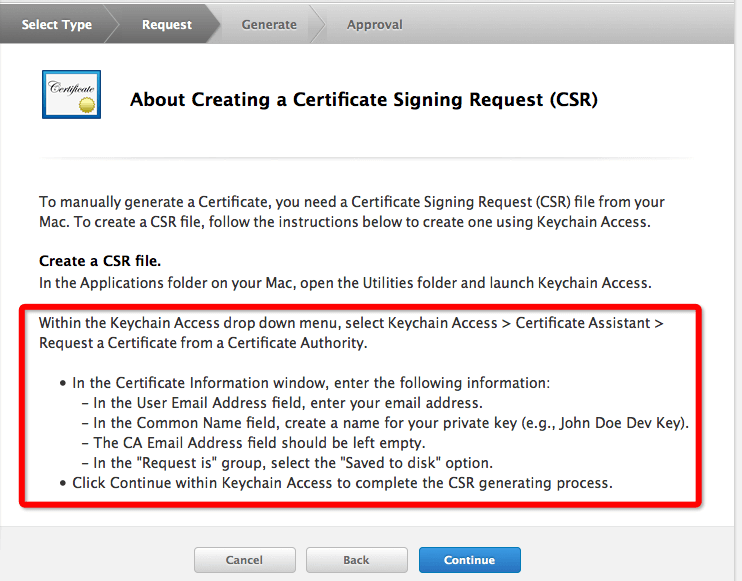Jump to the Approval step

tap(374, 25)
